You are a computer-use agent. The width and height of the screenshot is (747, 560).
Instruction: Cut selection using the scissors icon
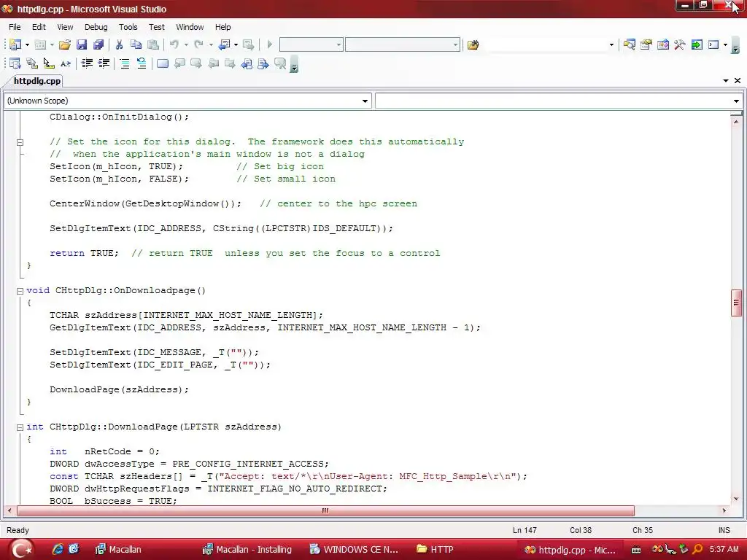(119, 44)
